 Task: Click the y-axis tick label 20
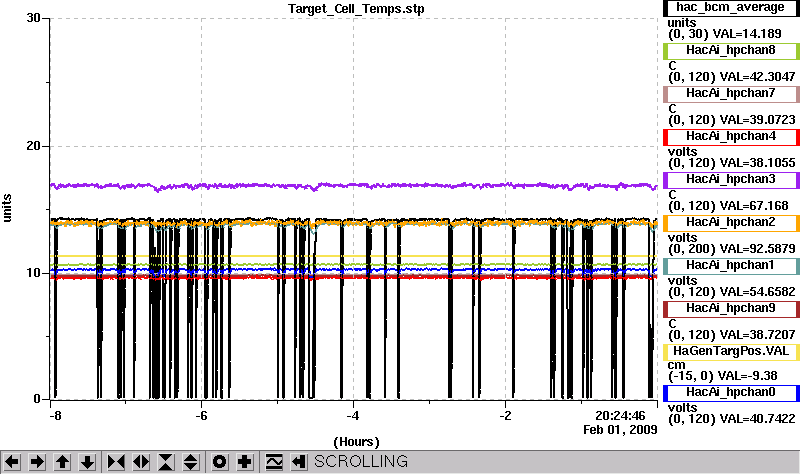pyautogui.click(x=34, y=146)
